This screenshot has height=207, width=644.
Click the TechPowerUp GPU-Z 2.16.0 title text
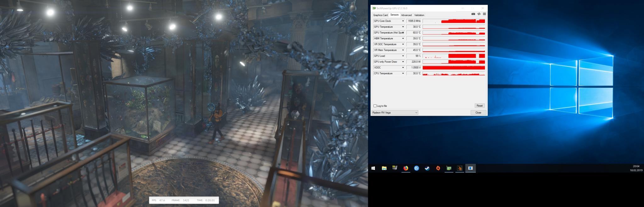392,8
